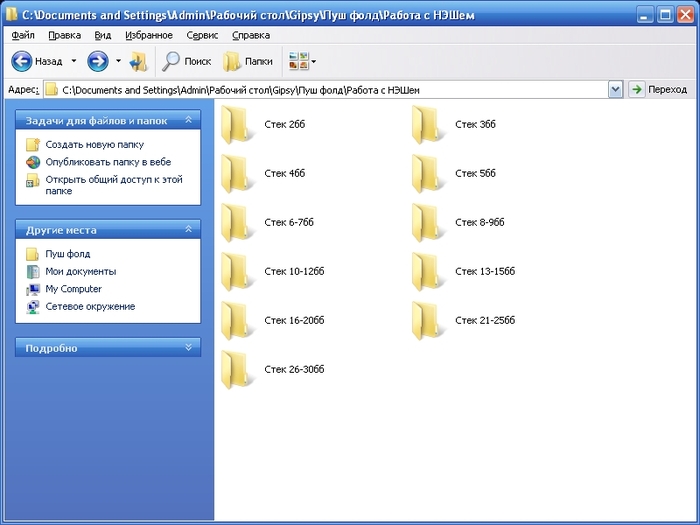Click inside the address path field
The height and width of the screenshot is (525, 700).
coord(326,90)
